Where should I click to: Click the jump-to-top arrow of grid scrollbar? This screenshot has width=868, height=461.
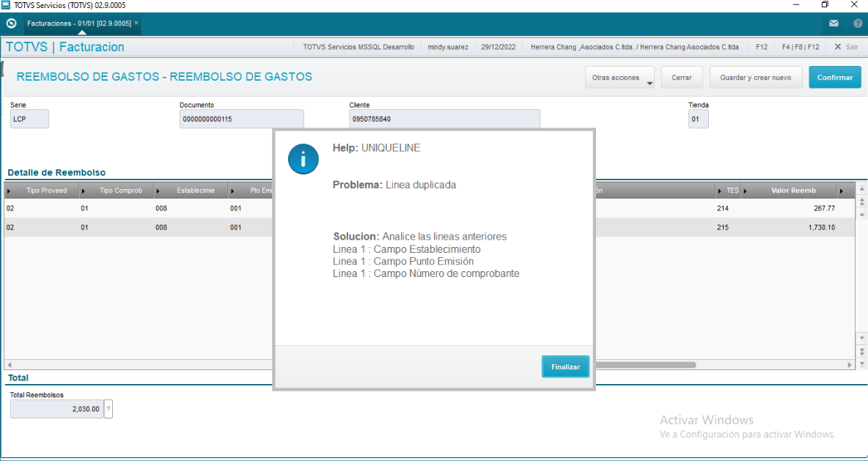point(861,190)
